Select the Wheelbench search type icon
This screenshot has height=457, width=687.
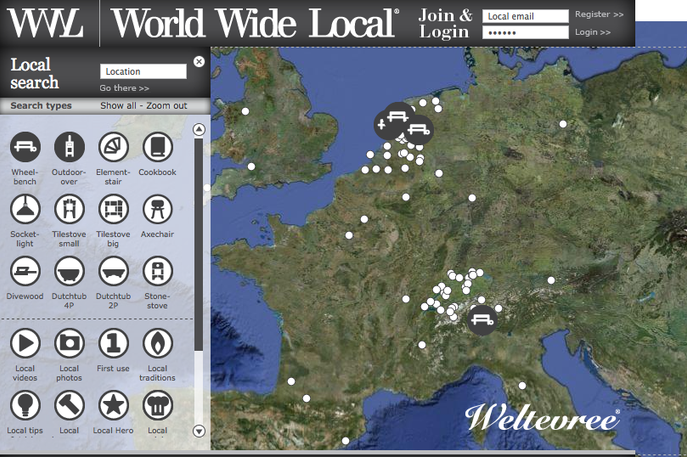point(25,148)
